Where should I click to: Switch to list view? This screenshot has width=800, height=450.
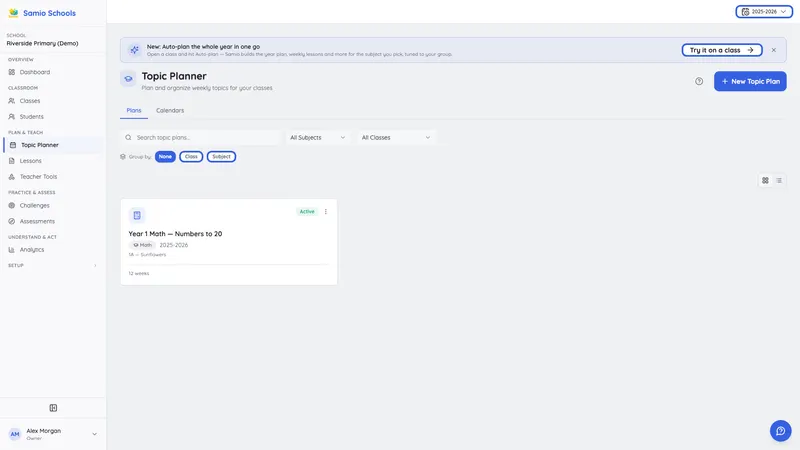(x=779, y=181)
